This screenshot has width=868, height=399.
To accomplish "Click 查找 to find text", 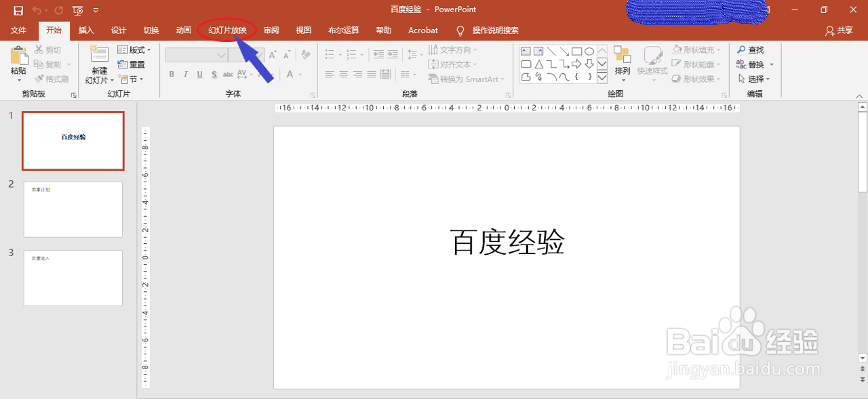I will pyautogui.click(x=751, y=50).
